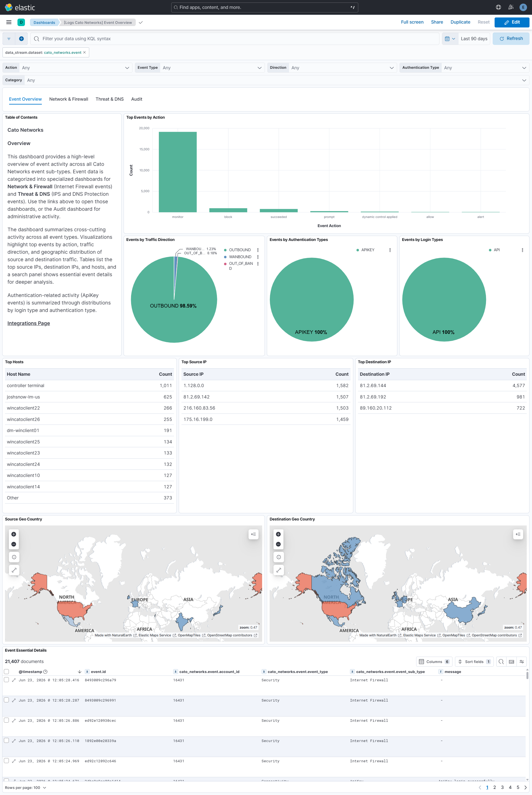Fit Source Geo Country map to data bounds
Viewport: 532px width, 795px height.
(14, 557)
